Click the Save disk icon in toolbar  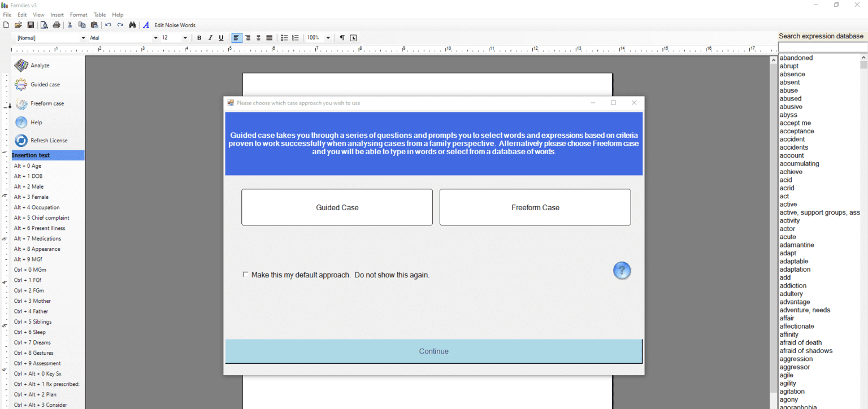(31, 25)
